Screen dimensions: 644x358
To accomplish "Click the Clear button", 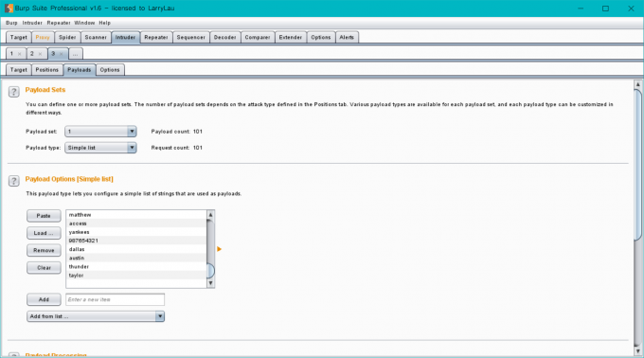I will [x=44, y=268].
